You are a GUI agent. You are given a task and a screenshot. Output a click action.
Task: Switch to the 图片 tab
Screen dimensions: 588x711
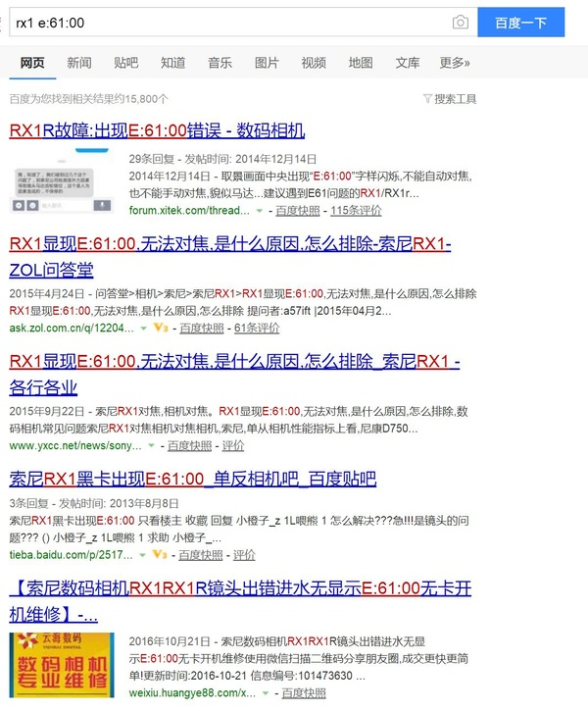pos(267,63)
